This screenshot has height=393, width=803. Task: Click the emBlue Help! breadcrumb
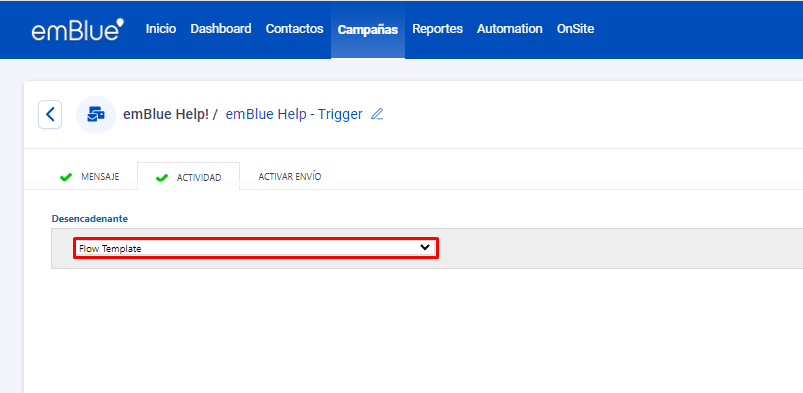click(x=166, y=114)
